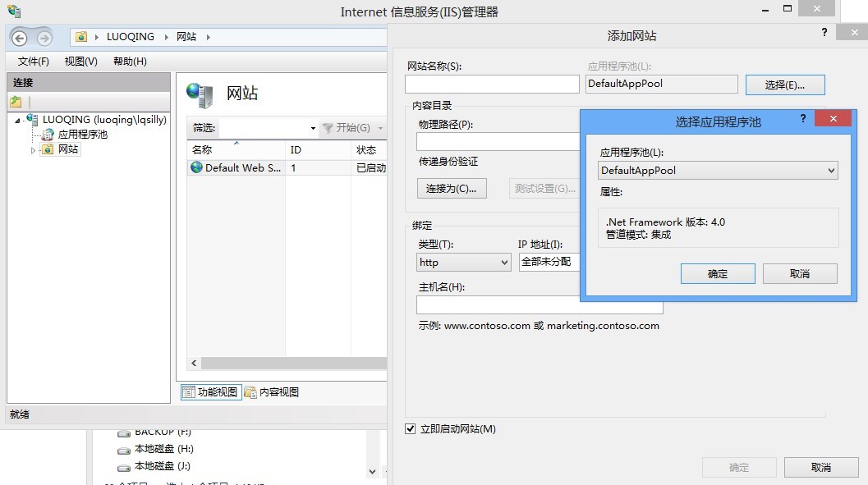The image size is (868, 485).
Task: Click the large 网站 server icon heading
Action: coord(200,95)
